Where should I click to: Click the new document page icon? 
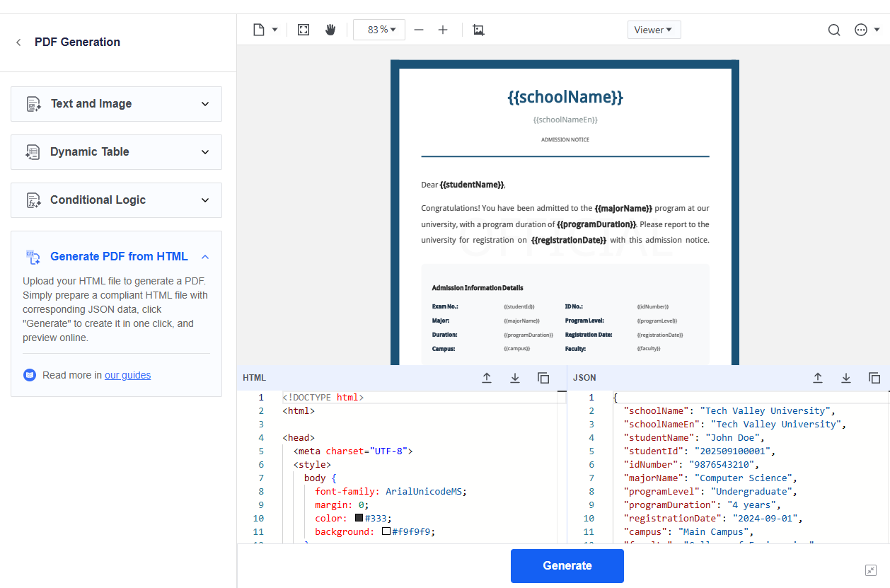click(257, 30)
